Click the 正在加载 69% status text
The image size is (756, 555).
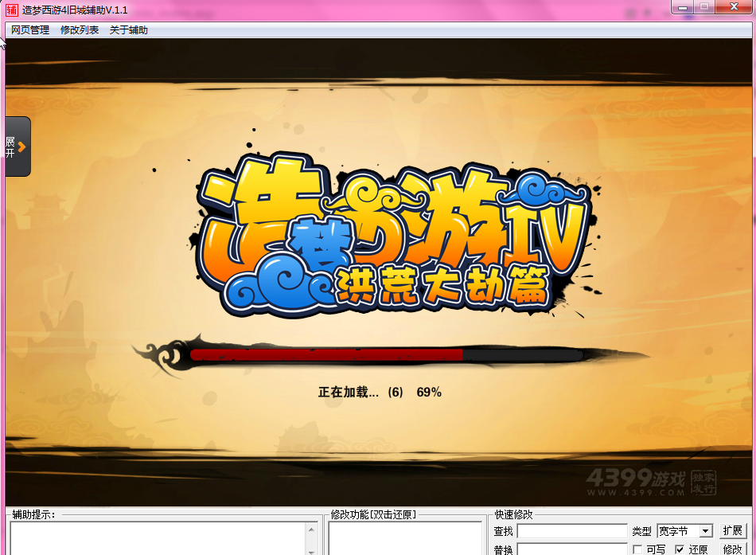coord(380,392)
